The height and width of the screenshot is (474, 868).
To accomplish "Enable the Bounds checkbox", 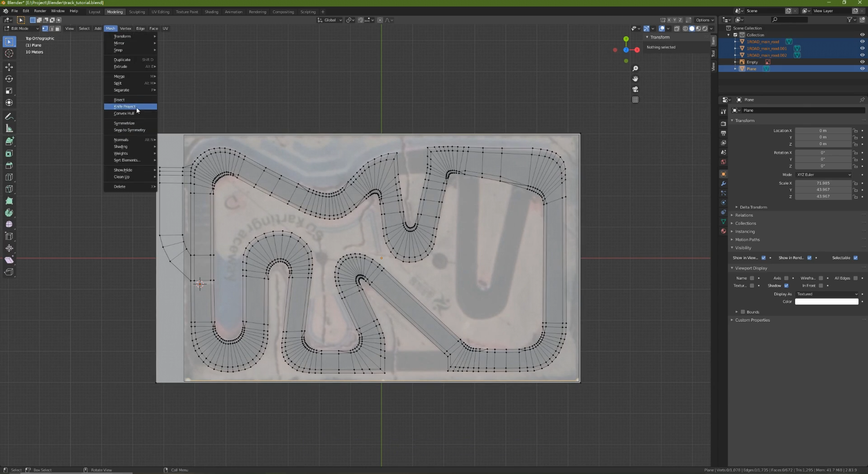I will click(x=743, y=312).
